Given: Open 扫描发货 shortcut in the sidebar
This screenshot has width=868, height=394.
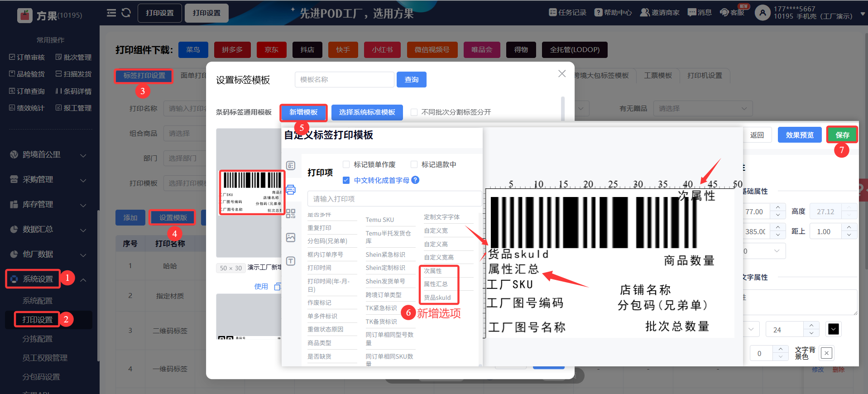Looking at the screenshot, I should (73, 74).
